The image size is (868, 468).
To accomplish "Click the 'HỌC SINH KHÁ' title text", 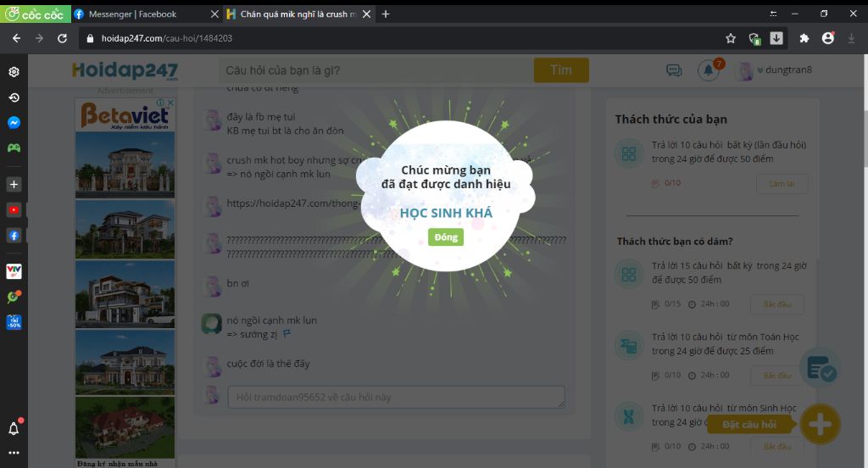I will pyautogui.click(x=446, y=214).
